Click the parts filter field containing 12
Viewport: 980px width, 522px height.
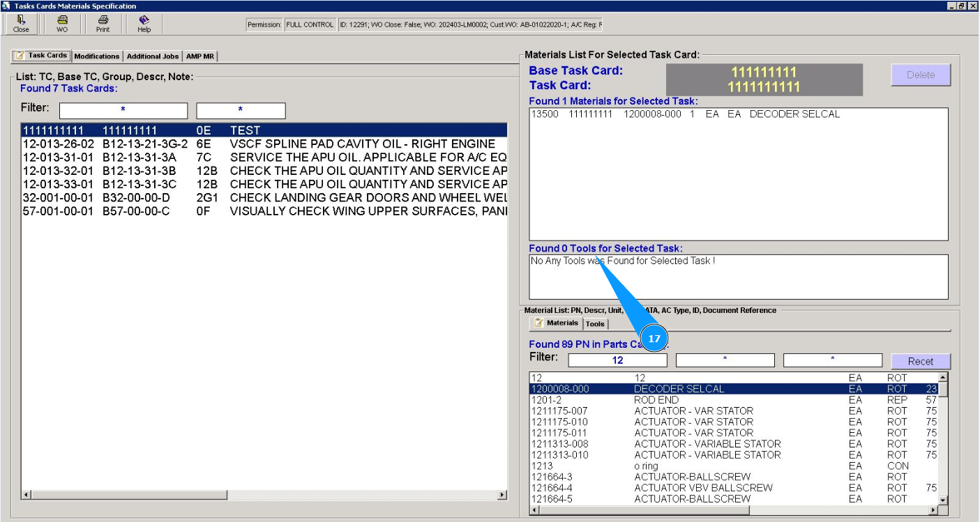617,360
